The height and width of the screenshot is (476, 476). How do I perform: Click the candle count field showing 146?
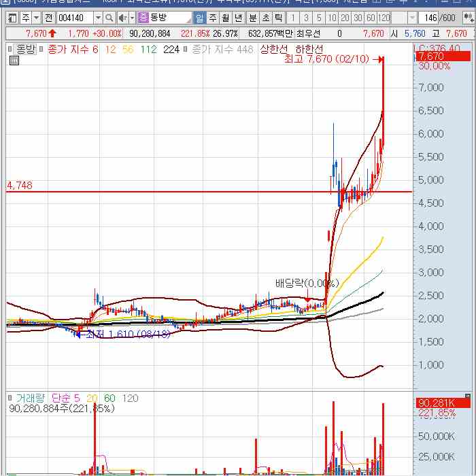tap(428, 18)
